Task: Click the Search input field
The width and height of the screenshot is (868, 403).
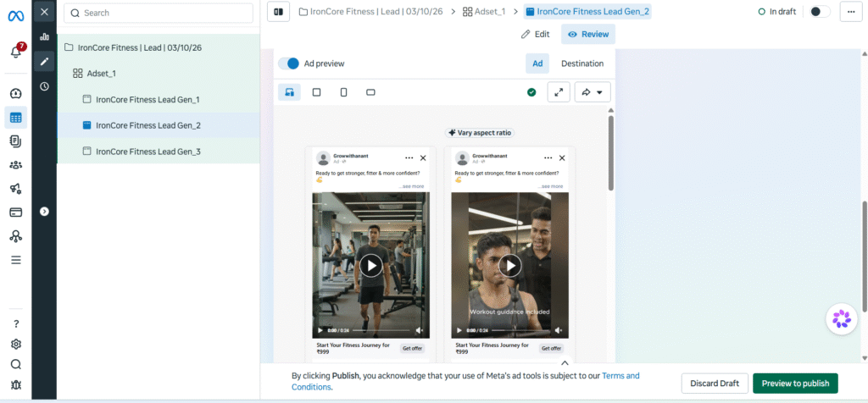Action: click(x=159, y=13)
